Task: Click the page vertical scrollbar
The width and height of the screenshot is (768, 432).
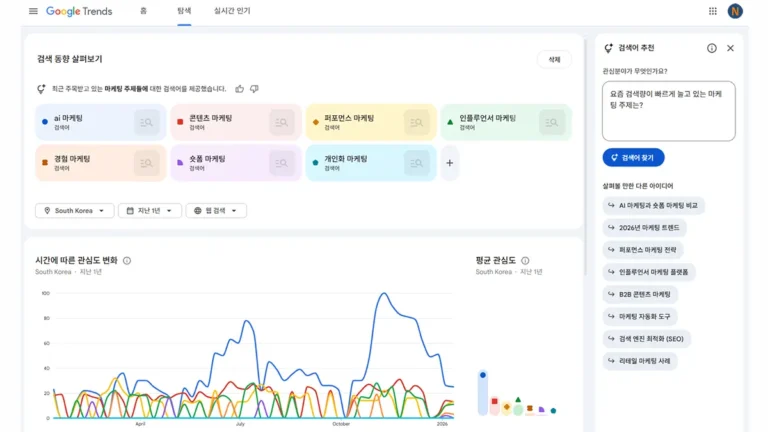Action: click(x=585, y=157)
